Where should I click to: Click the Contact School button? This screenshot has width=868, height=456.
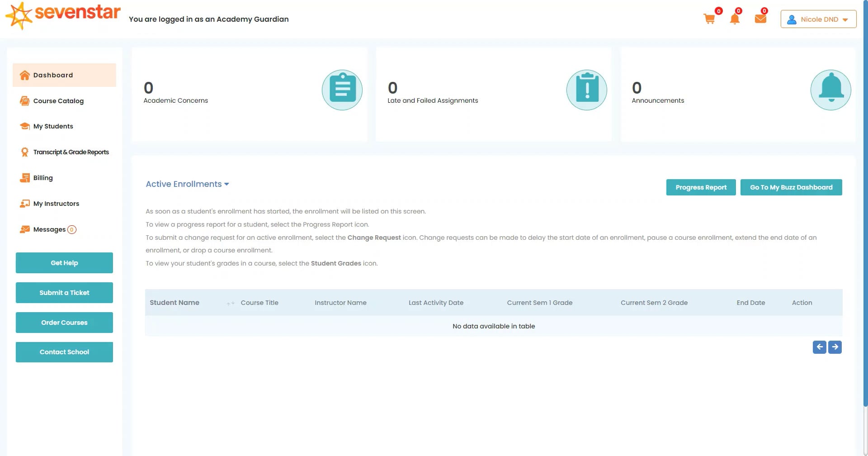[x=64, y=351]
